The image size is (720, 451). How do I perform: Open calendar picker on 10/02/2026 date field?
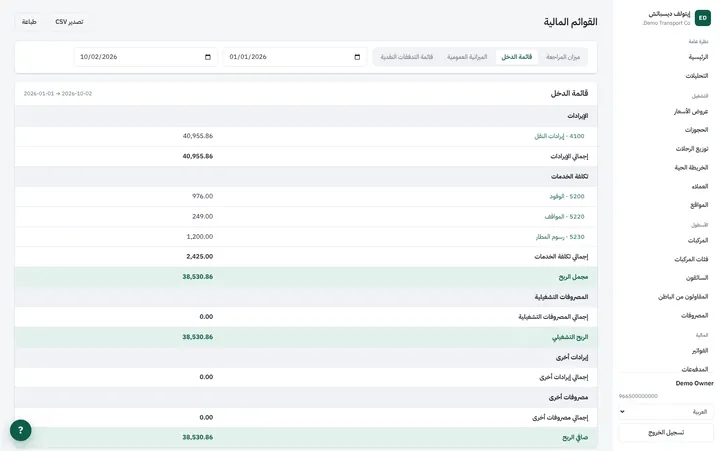[x=208, y=57]
